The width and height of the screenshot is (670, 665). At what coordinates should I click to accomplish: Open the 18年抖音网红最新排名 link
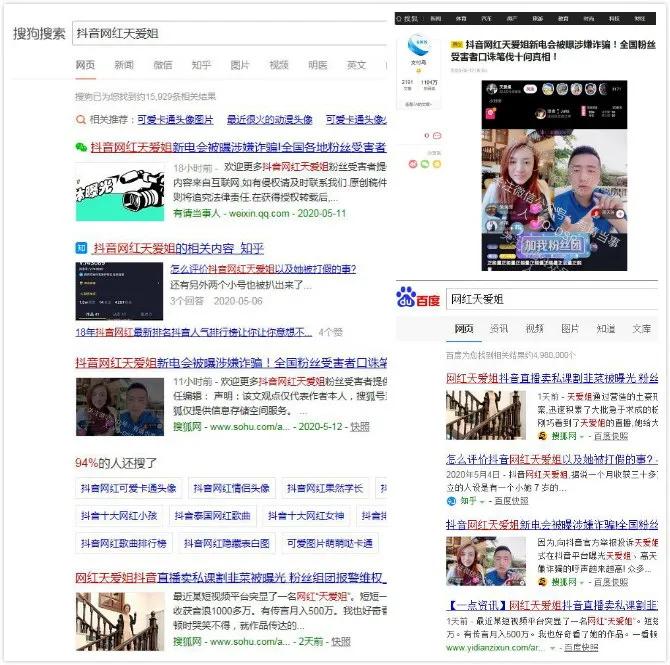(x=194, y=332)
